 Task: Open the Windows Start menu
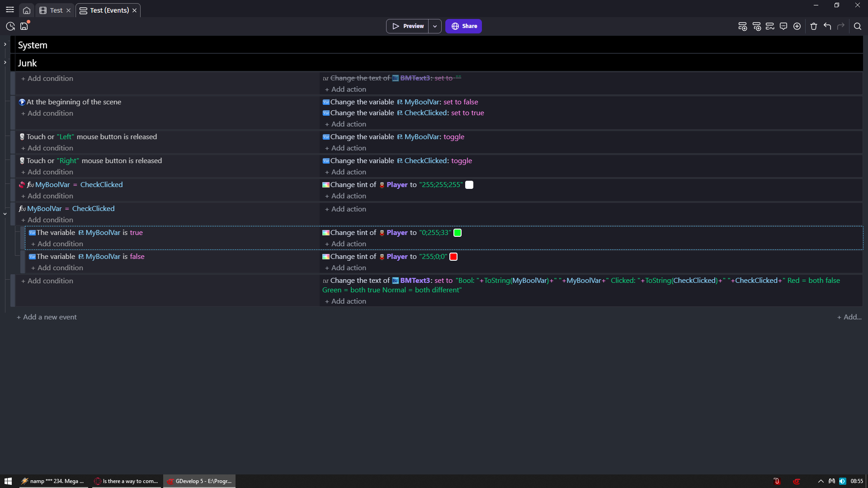(8, 481)
